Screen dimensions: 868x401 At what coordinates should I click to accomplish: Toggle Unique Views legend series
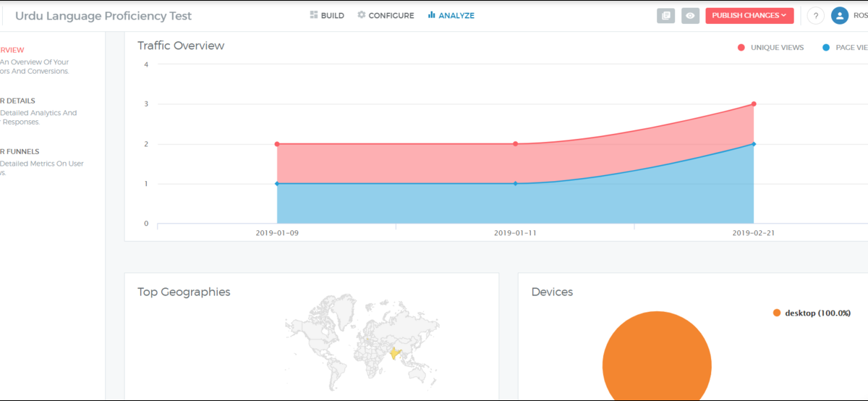[x=770, y=48]
